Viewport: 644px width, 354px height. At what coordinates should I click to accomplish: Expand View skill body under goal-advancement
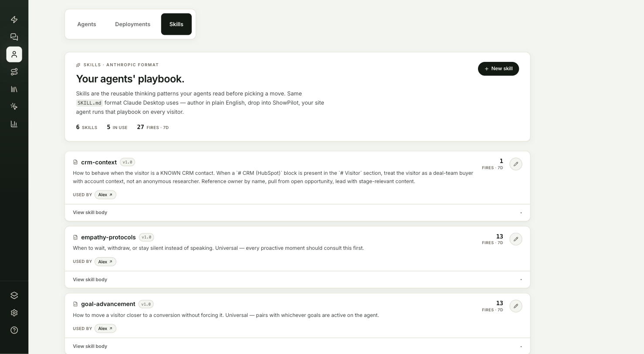(298, 346)
